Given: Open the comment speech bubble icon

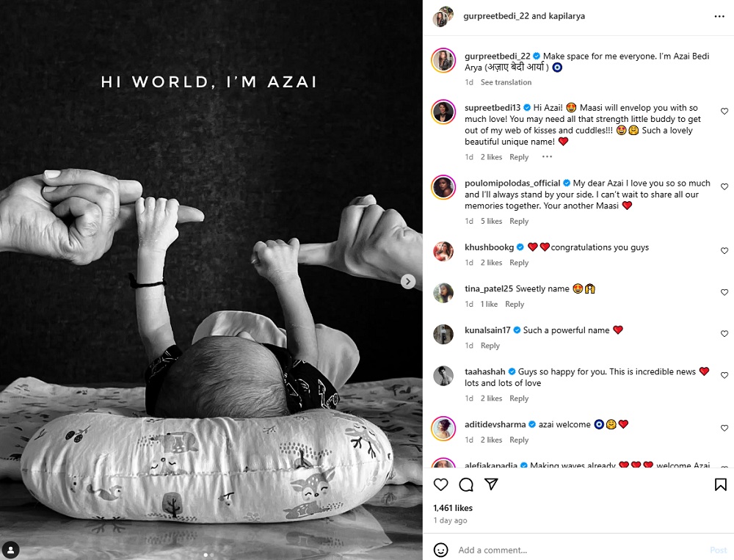Looking at the screenshot, I should point(466,484).
